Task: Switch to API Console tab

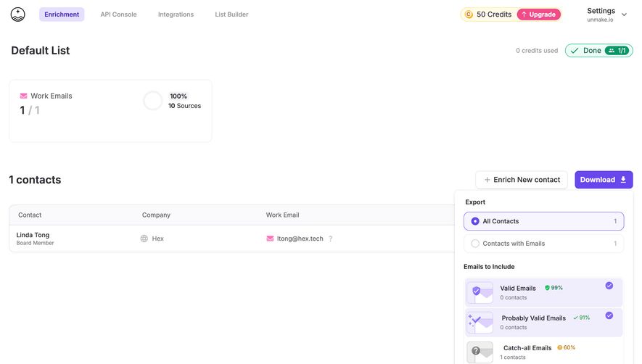Action: 119,15
